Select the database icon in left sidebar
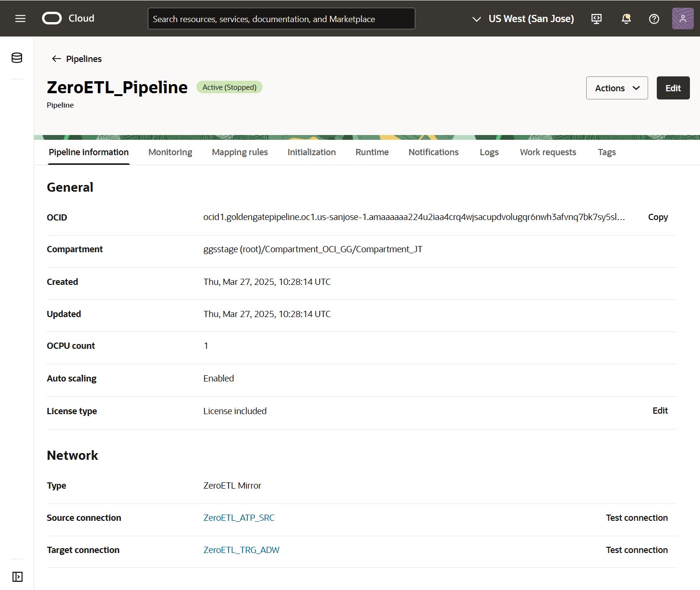The image size is (700, 590). pyautogui.click(x=16, y=58)
